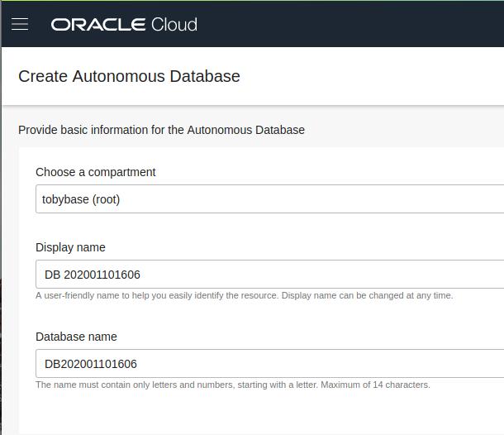Focus the Display name input field

269,274
